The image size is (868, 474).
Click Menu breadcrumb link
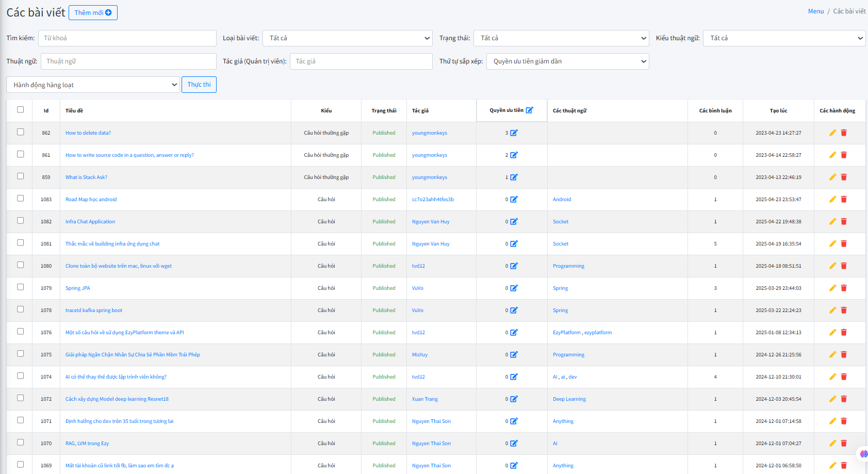coord(816,11)
